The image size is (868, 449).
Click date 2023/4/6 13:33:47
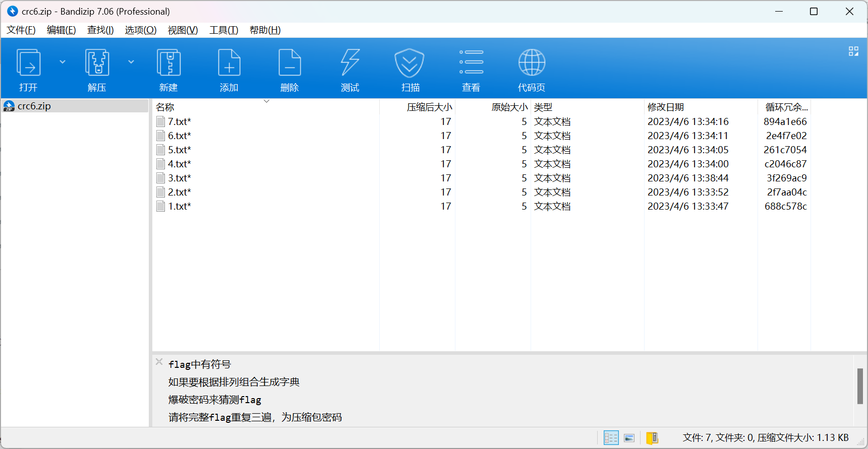tap(688, 206)
